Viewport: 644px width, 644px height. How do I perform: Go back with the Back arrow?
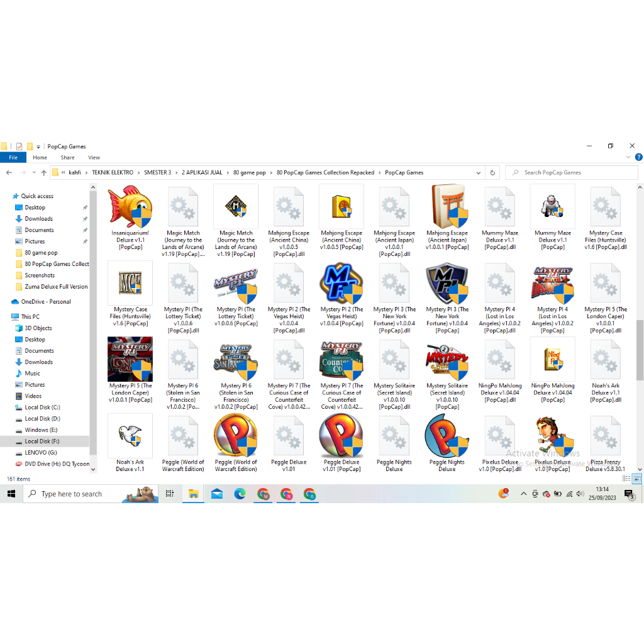click(x=9, y=173)
